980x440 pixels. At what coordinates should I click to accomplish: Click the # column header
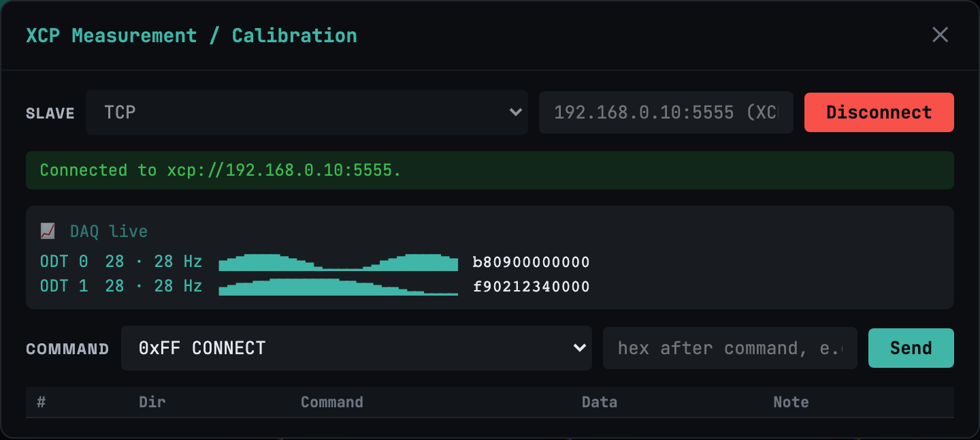41,402
